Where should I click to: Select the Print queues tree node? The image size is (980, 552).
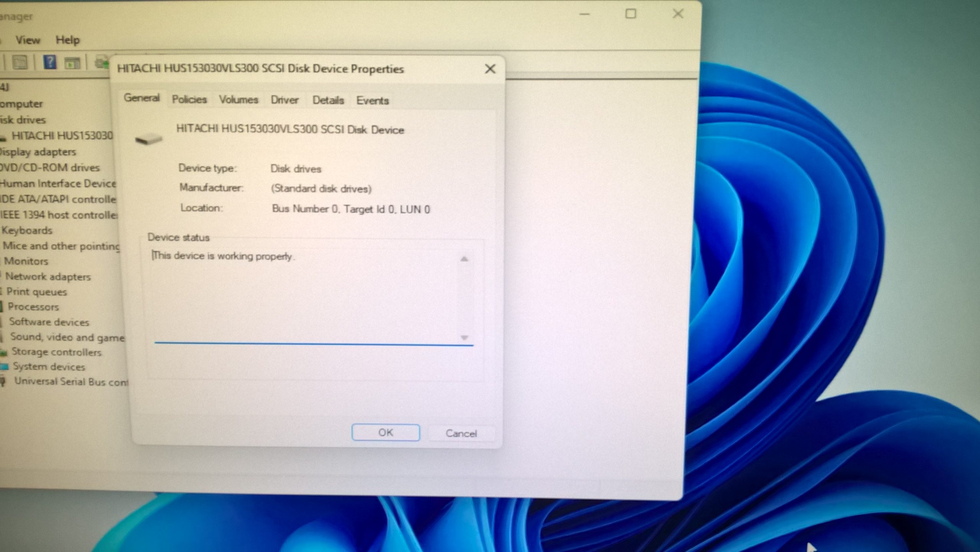(36, 292)
